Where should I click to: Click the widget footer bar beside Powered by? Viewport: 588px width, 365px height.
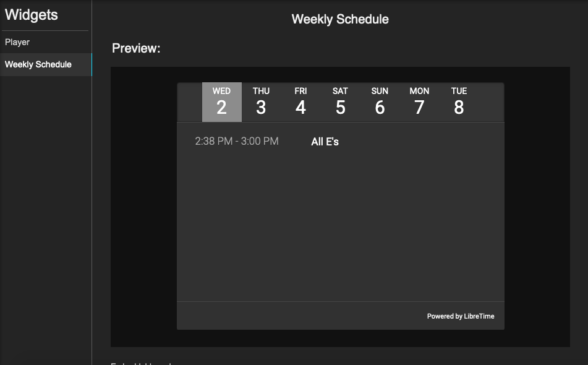[x=297, y=316]
